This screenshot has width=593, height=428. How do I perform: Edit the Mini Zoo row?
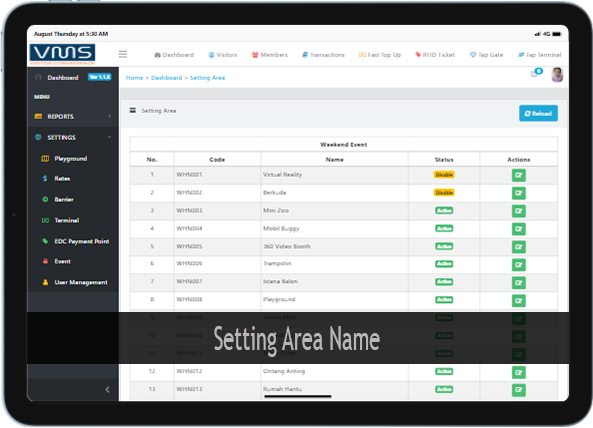(x=518, y=211)
